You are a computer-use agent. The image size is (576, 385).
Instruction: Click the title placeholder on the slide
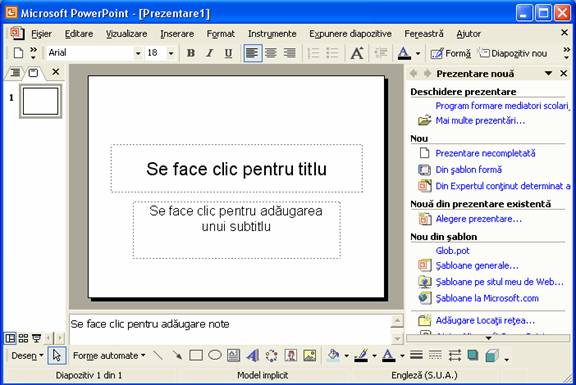point(237,169)
